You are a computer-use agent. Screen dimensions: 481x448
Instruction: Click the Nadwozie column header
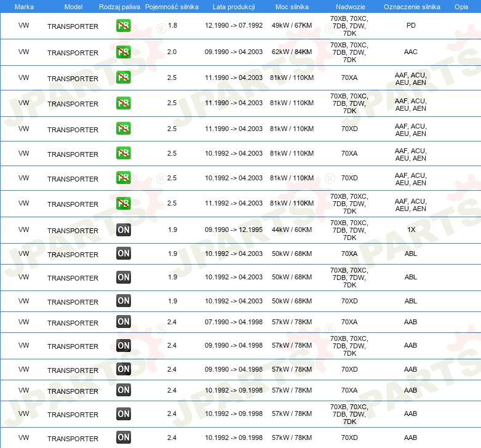coord(351,7)
